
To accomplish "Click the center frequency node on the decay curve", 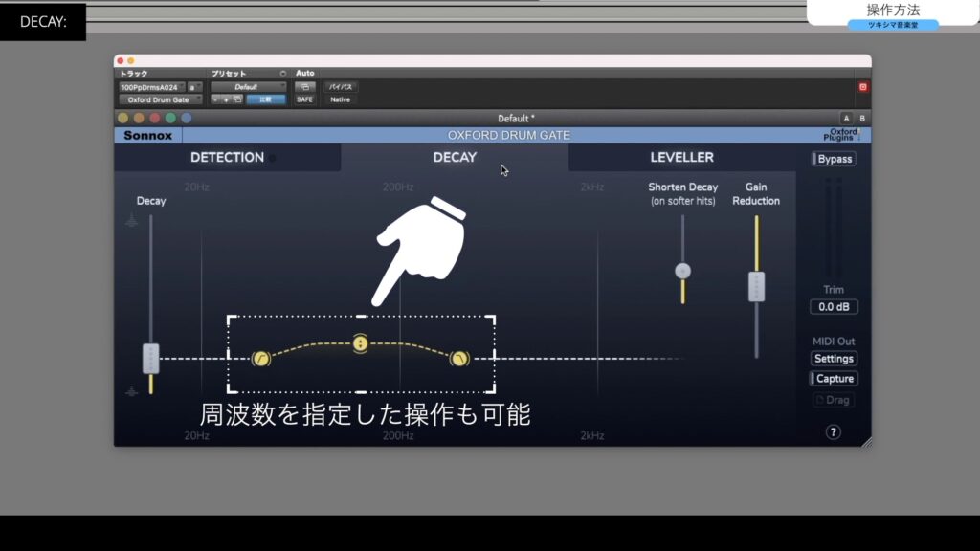I will tap(360, 343).
